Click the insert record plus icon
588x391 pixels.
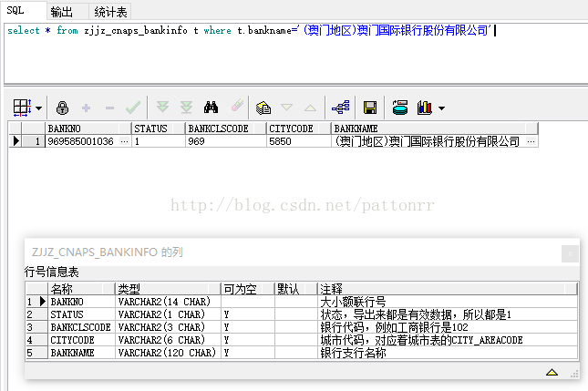pyautogui.click(x=86, y=108)
